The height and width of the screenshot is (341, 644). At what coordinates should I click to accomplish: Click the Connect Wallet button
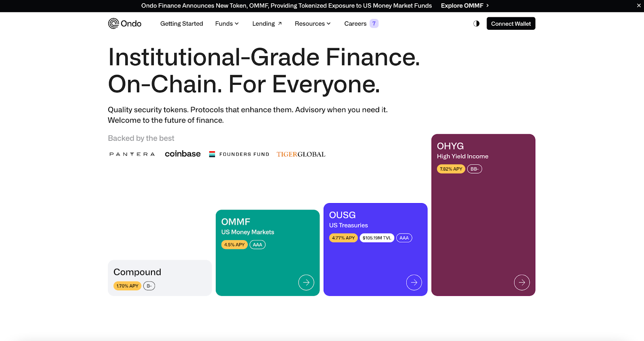coord(511,24)
